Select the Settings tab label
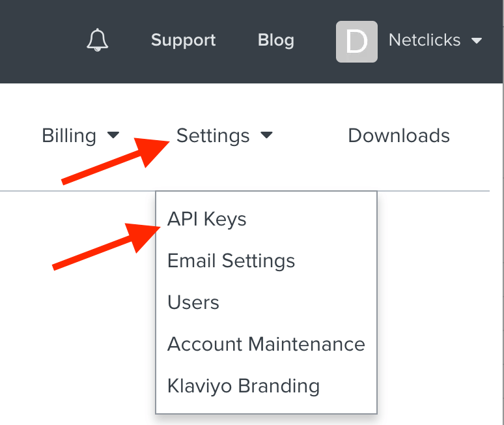 point(213,136)
